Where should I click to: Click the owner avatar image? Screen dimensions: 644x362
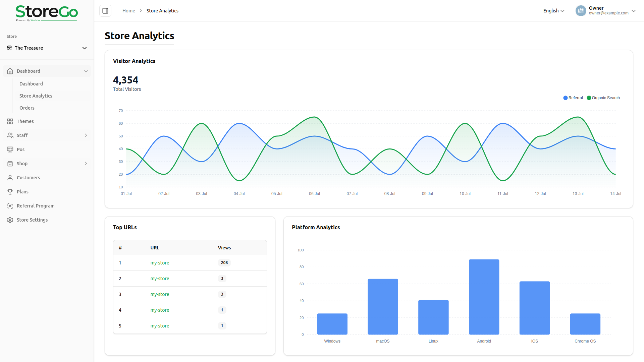pos(581,11)
